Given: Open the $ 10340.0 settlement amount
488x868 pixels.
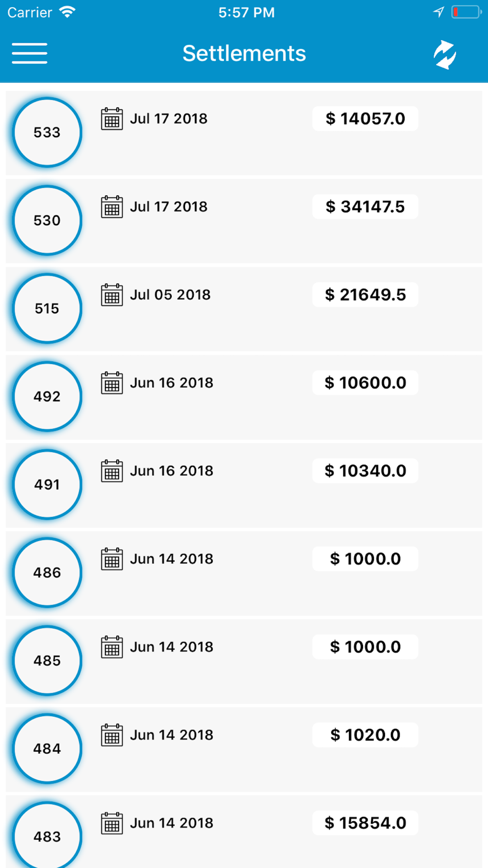Looking at the screenshot, I should [x=365, y=471].
